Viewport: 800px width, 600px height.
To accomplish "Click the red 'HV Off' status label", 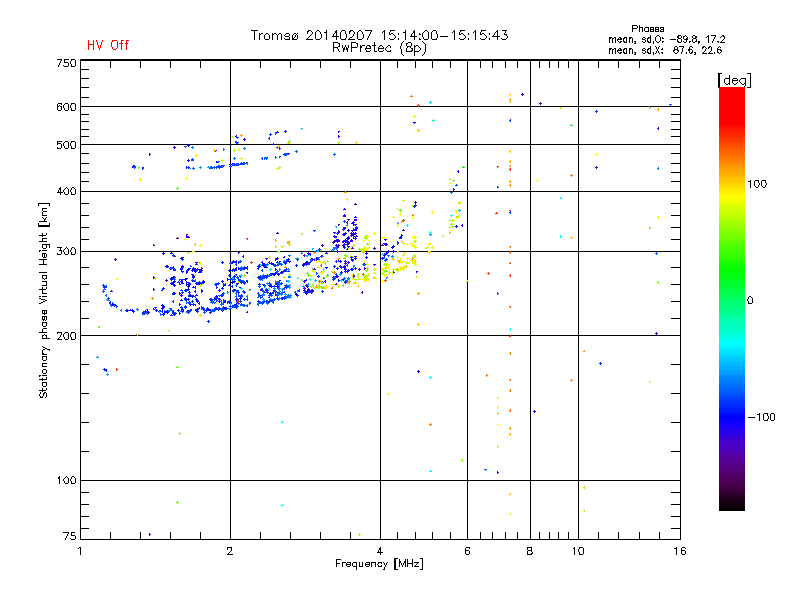I will pos(108,45).
